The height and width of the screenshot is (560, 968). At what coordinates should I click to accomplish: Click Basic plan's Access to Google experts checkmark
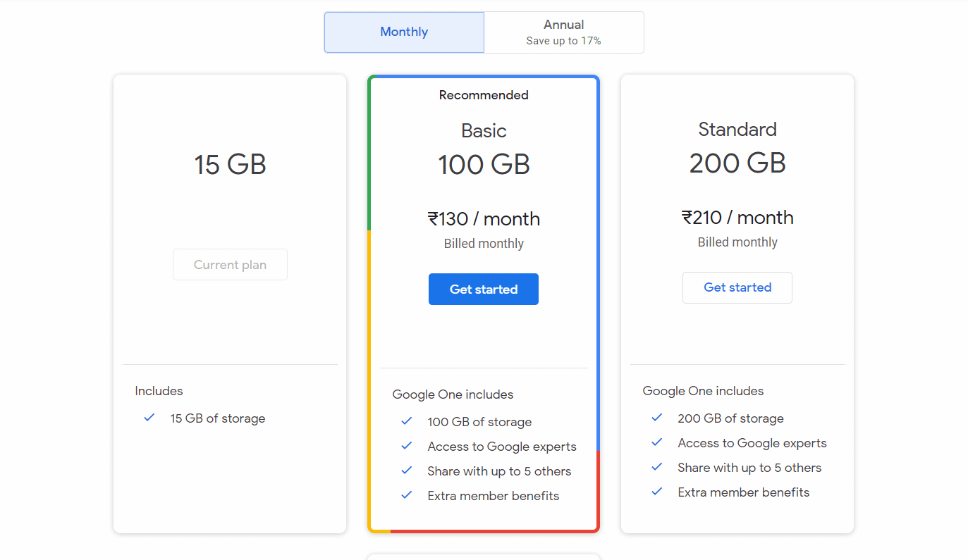coord(407,446)
